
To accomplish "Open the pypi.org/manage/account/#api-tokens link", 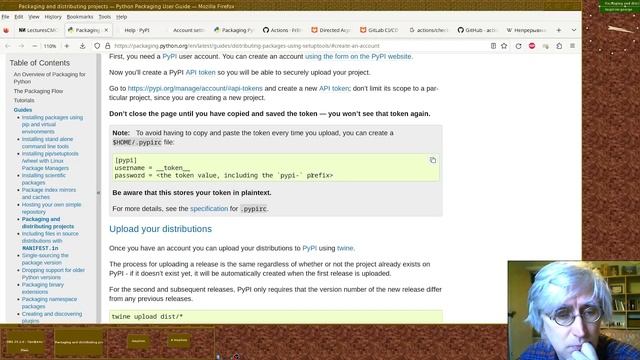I will (x=195, y=88).
